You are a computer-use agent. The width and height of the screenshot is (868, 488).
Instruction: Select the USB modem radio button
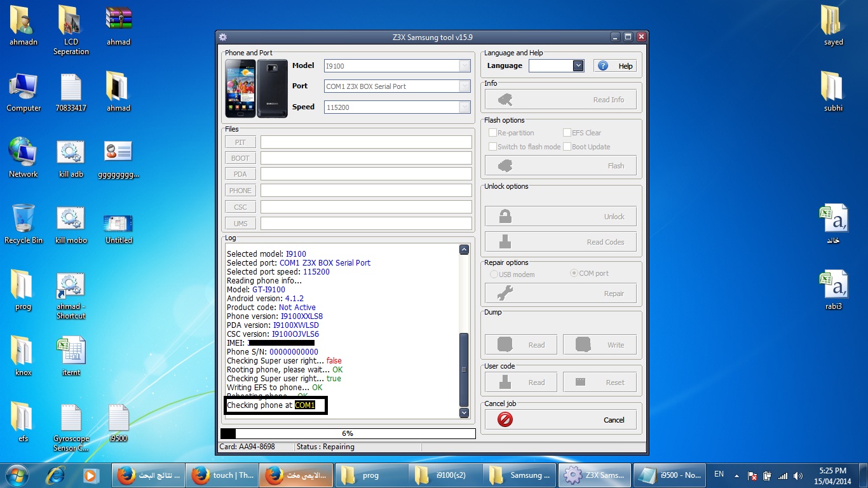click(494, 274)
